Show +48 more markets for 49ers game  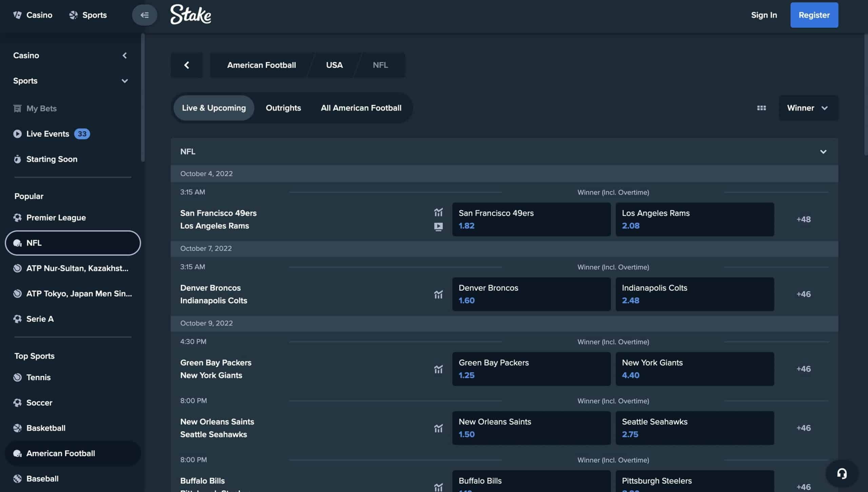(x=803, y=219)
